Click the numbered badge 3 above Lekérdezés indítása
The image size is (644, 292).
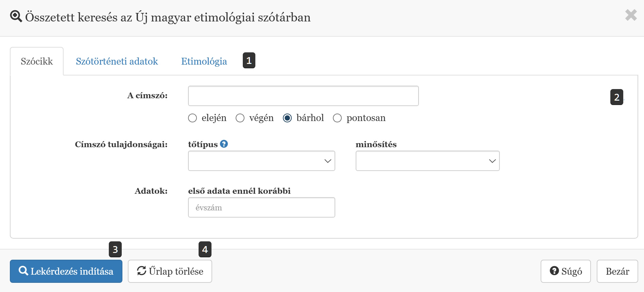point(115,250)
